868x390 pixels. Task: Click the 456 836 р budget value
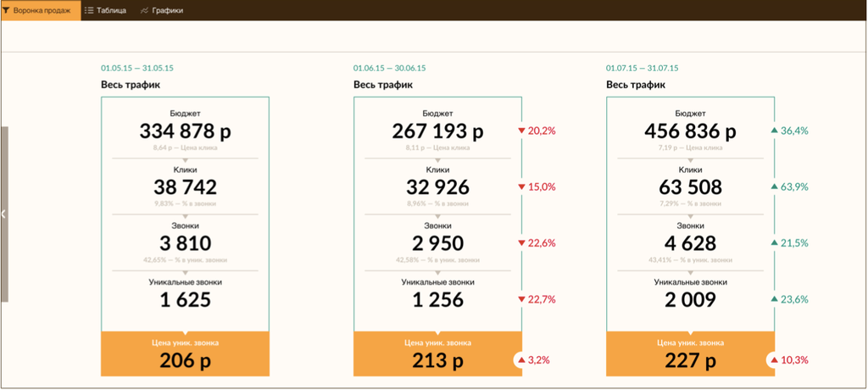[690, 131]
